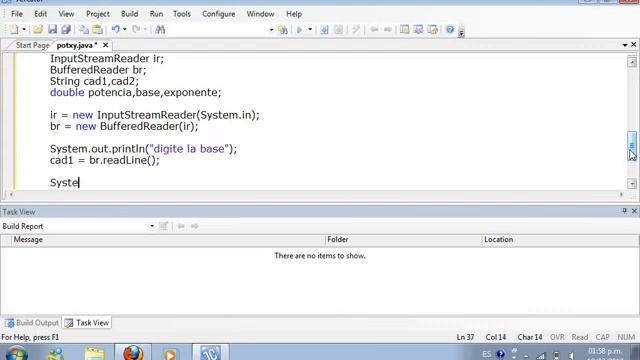
Task: Open the Run options dropdown arrow
Action: pos(310,29)
